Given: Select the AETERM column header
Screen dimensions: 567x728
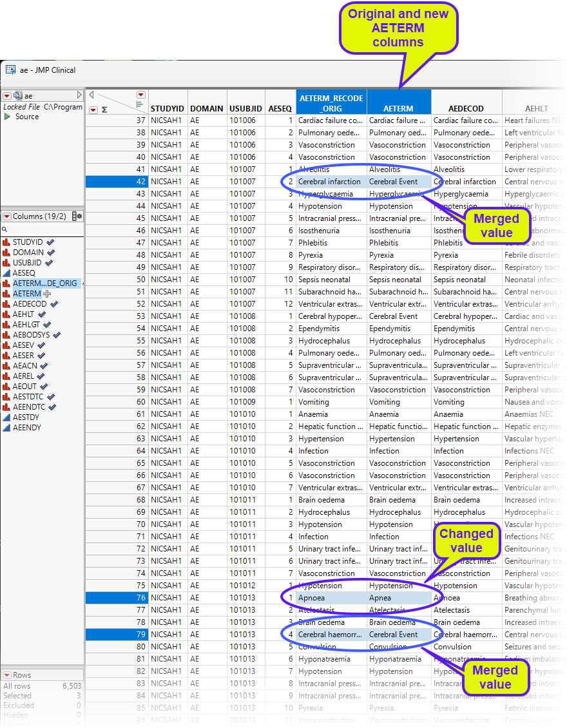Looking at the screenshot, I should coord(398,109).
